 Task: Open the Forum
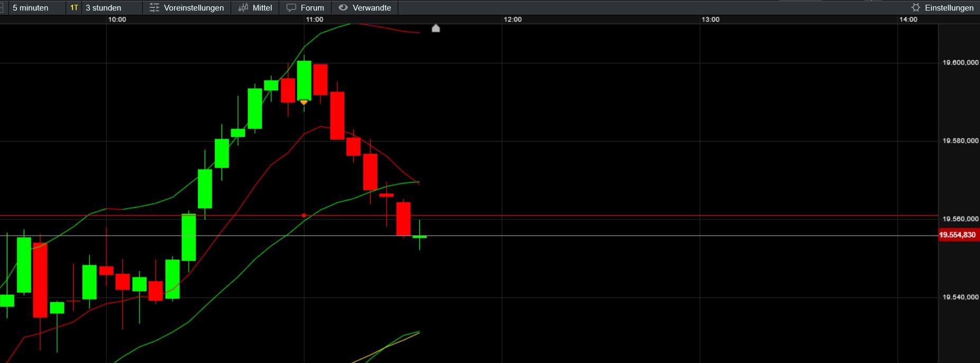pyautogui.click(x=305, y=7)
